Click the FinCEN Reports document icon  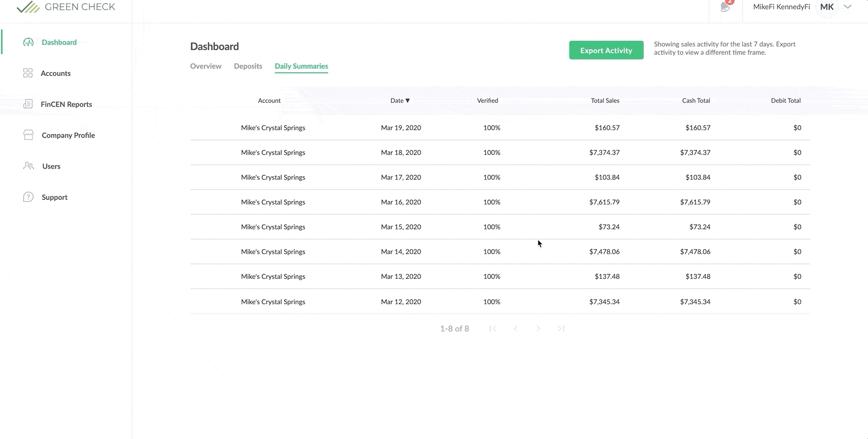point(28,104)
